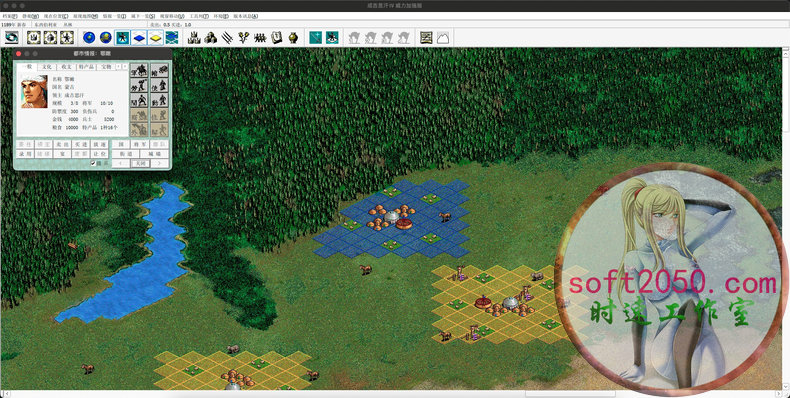Click the 关闭 close button in panel
Screen dimensions: 790x398
tap(140, 163)
